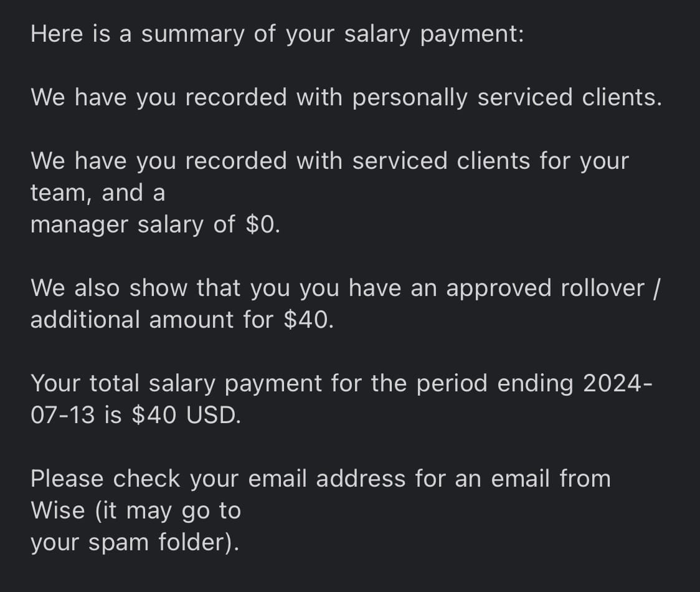
Task: Click the 'additional amount for $40.' line
Action: [182, 320]
